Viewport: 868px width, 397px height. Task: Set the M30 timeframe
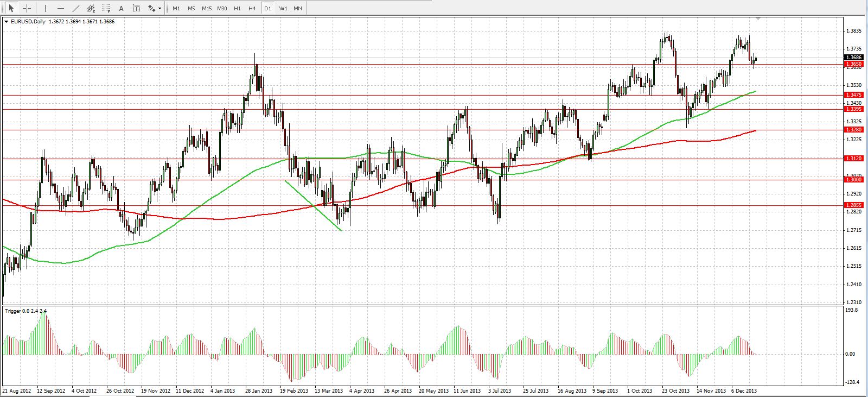tap(222, 8)
